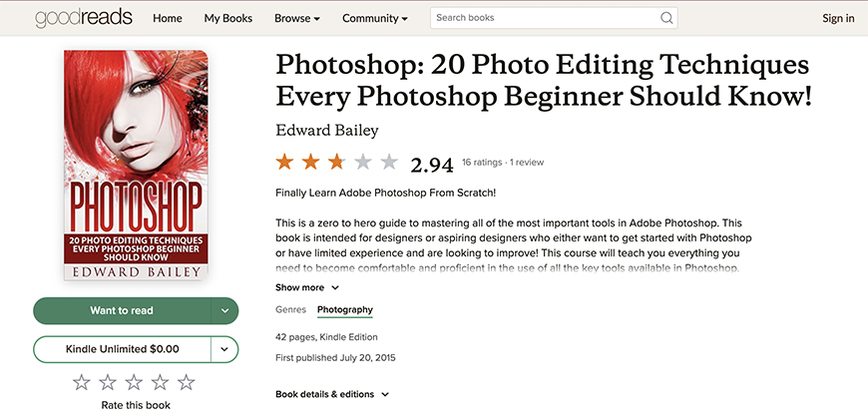This screenshot has height=418, width=868.
Task: Click the Want to read button
Action: click(x=122, y=310)
